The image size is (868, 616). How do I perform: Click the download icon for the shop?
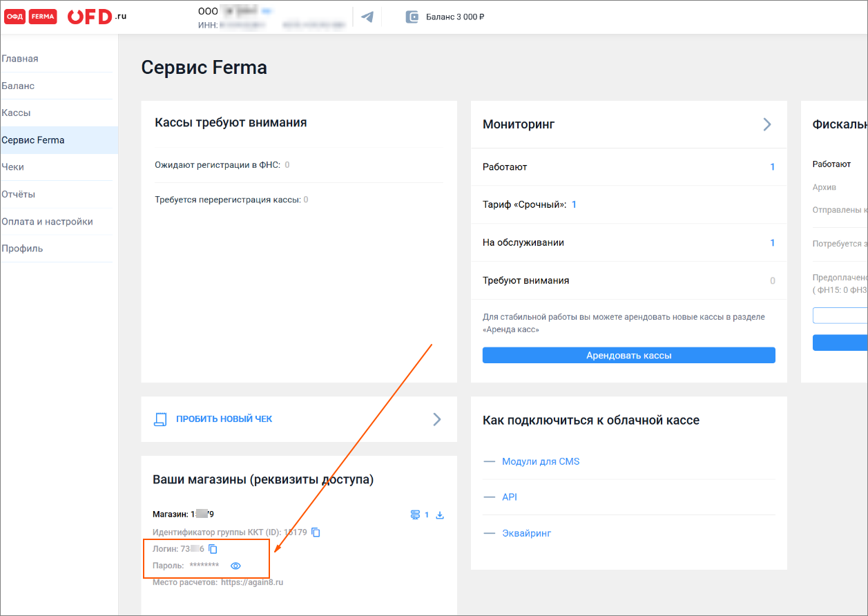tap(440, 515)
